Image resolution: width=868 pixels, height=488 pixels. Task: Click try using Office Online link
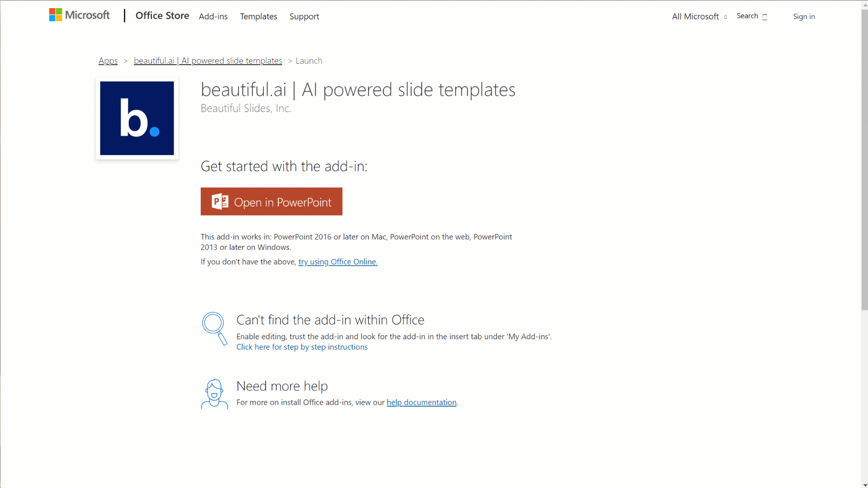pyautogui.click(x=338, y=262)
